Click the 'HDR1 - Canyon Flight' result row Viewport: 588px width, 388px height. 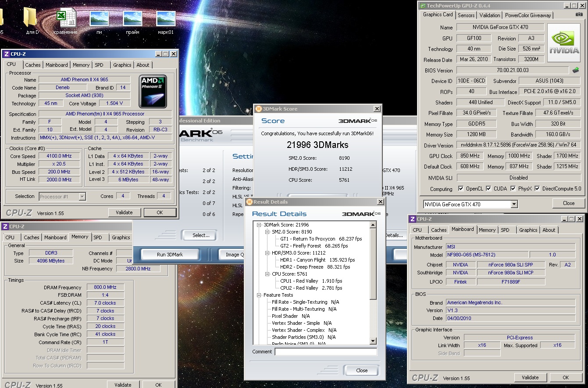tap(317, 260)
